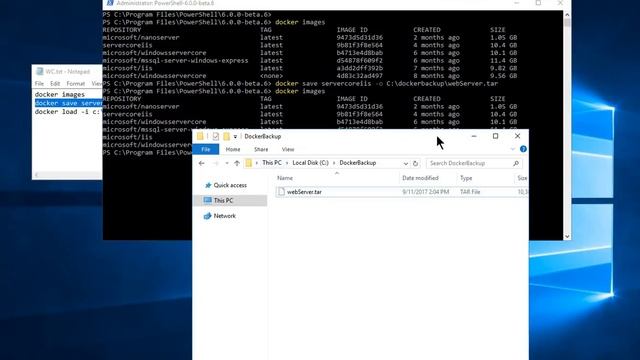The image size is (640, 360).
Task: Open the File tab in Explorer ribbon
Action: 206,149
